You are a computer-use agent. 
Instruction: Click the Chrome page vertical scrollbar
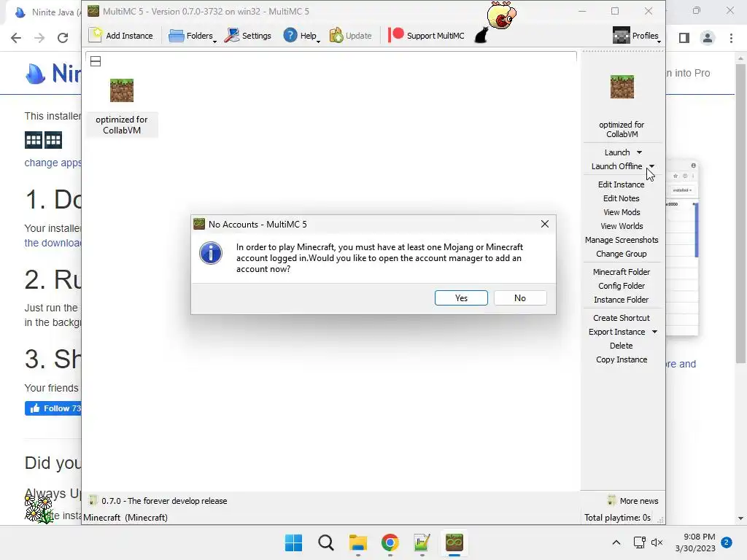740,214
